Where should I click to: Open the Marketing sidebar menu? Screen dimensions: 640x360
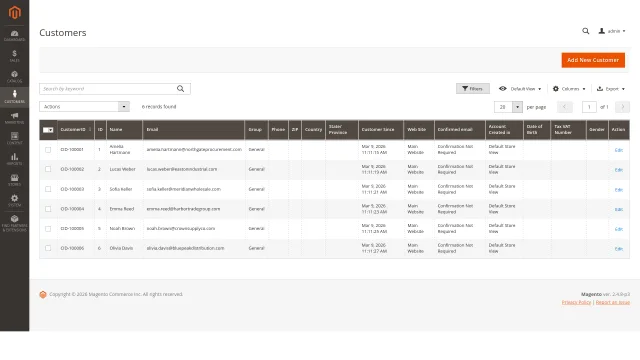point(14,118)
